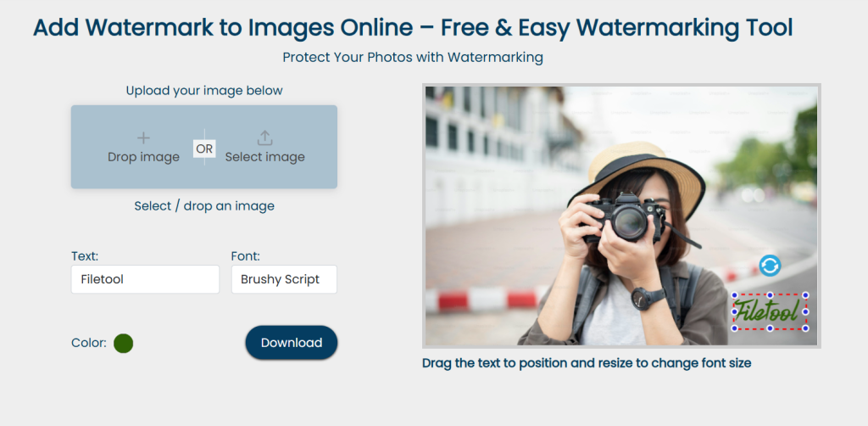
Task: Click the bottom-left resize handle of watermark
Action: tap(735, 328)
